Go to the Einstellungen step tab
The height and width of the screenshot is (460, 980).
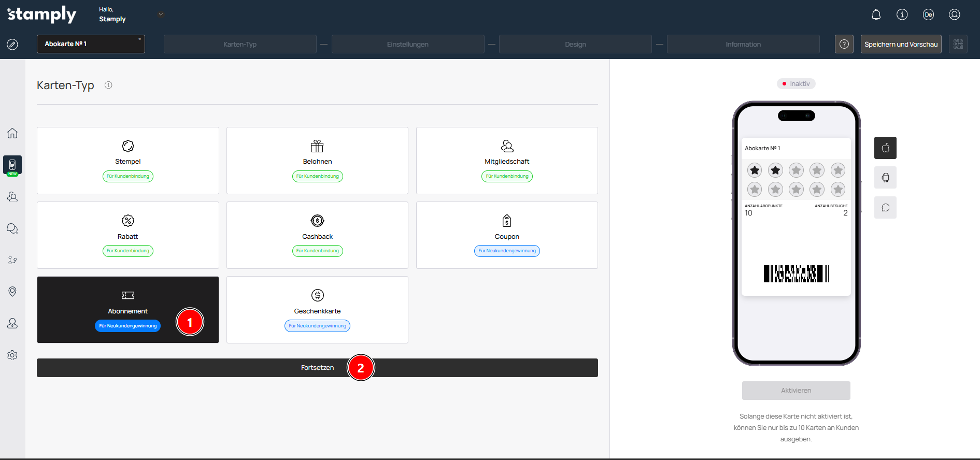[407, 44]
